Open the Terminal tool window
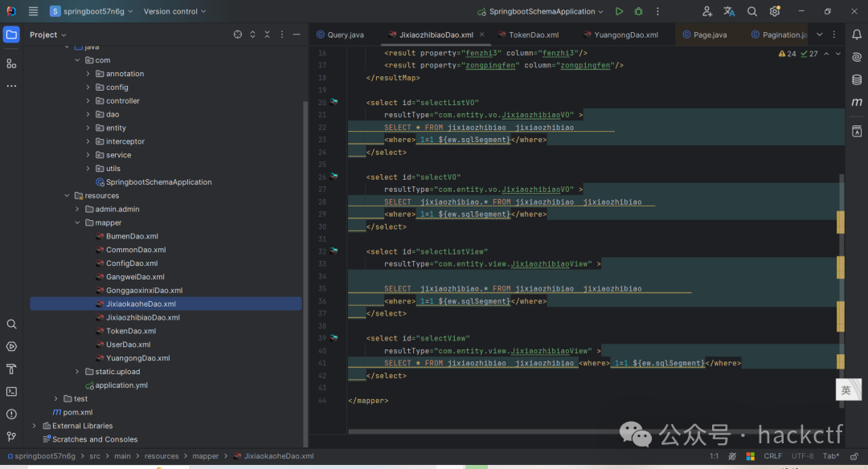Image resolution: width=868 pixels, height=469 pixels. (x=11, y=392)
